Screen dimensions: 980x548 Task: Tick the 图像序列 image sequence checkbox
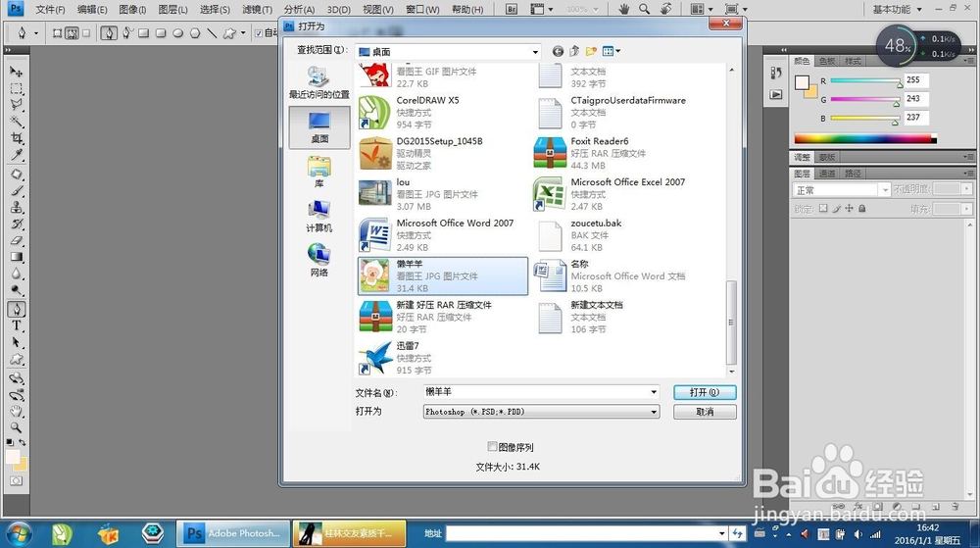tap(492, 447)
